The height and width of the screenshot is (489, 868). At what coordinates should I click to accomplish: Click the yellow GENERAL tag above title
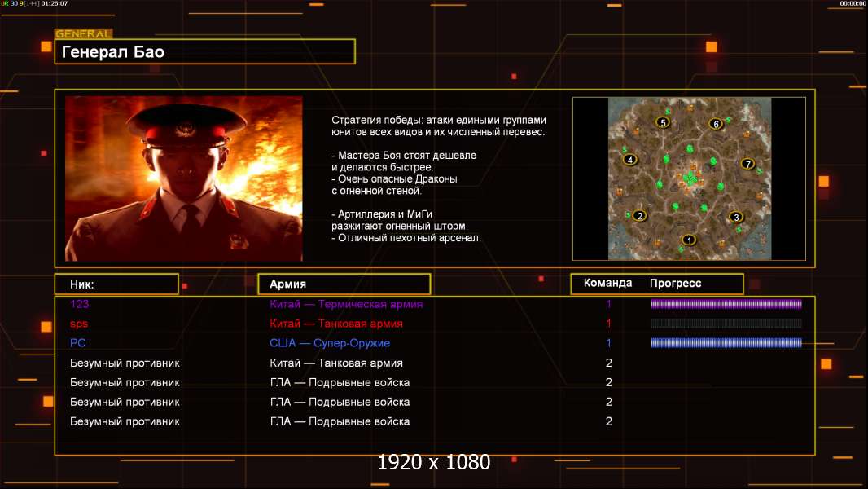(x=83, y=34)
